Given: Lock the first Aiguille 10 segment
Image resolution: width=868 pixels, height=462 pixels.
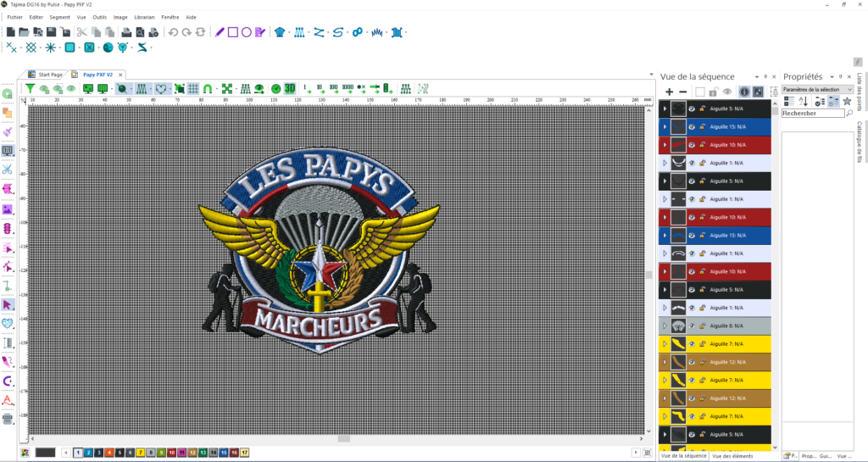Looking at the screenshot, I should [x=702, y=145].
